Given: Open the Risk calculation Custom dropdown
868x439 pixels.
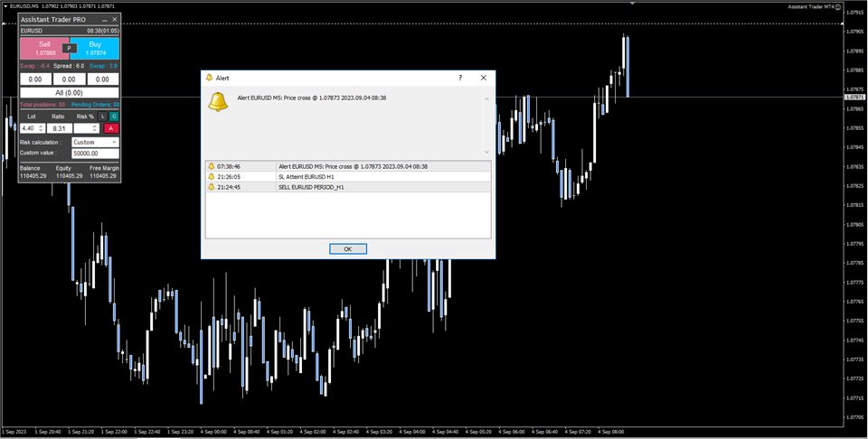Looking at the screenshot, I should click(x=95, y=142).
